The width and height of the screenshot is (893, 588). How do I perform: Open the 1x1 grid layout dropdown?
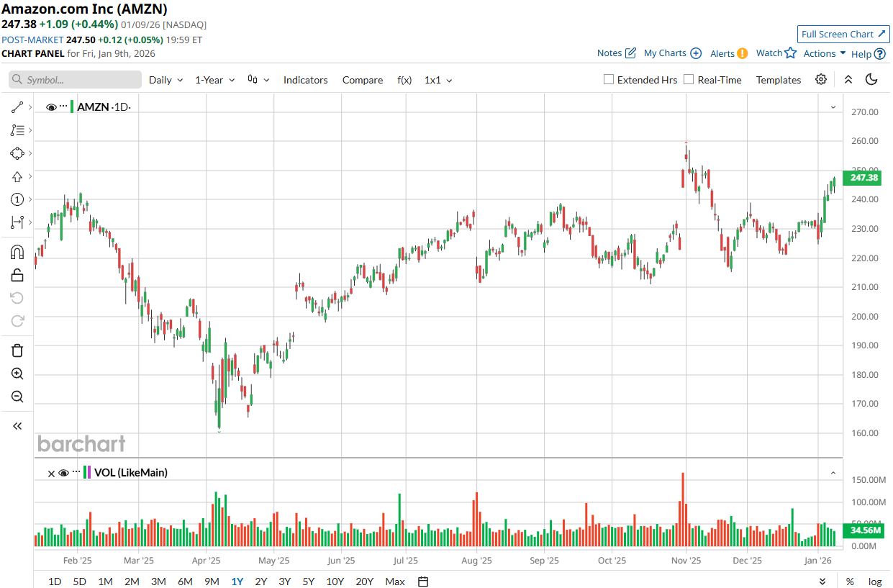(438, 80)
